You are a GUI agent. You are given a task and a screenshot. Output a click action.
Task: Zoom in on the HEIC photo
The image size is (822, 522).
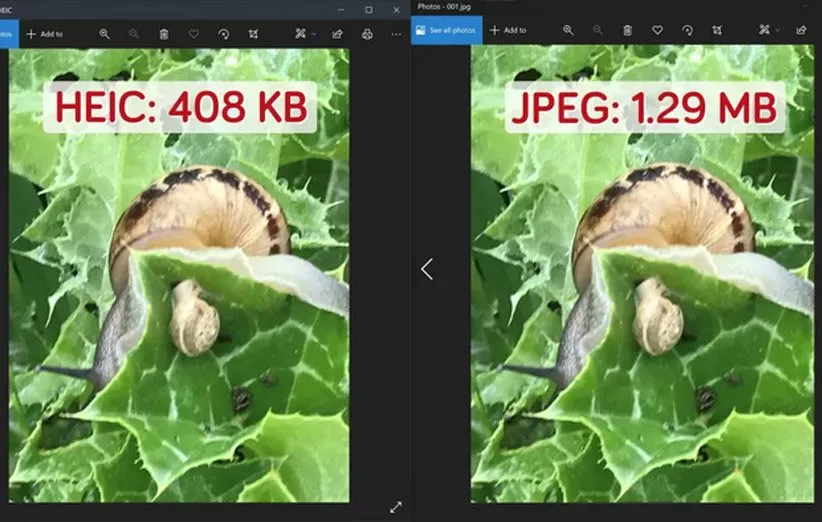(x=105, y=34)
